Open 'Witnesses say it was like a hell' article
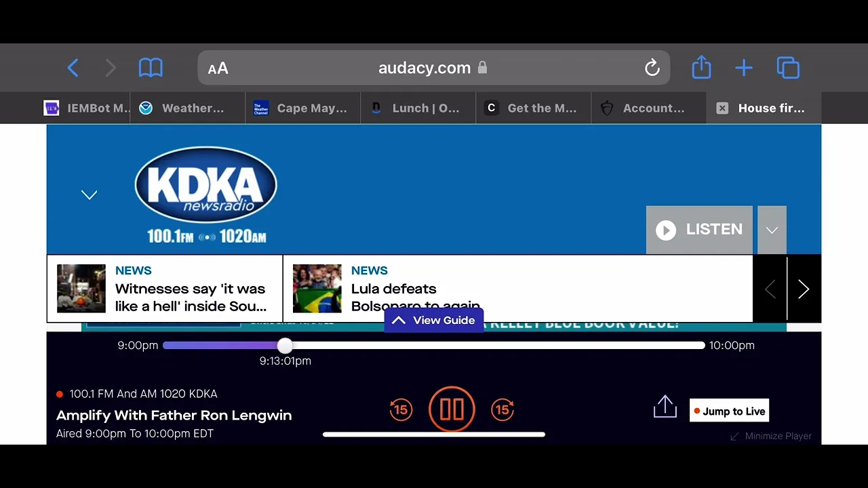This screenshot has width=868, height=488. 191,298
